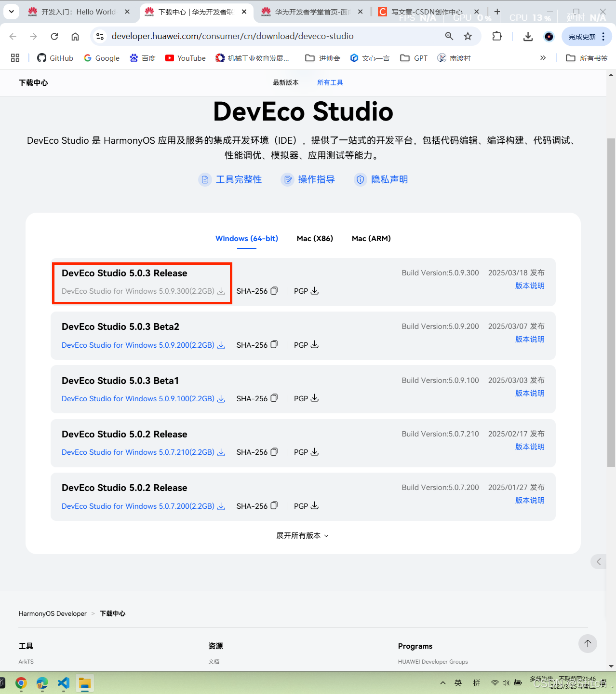Switch to 写文章-CSDN创作中心 browser tab

coord(429,12)
